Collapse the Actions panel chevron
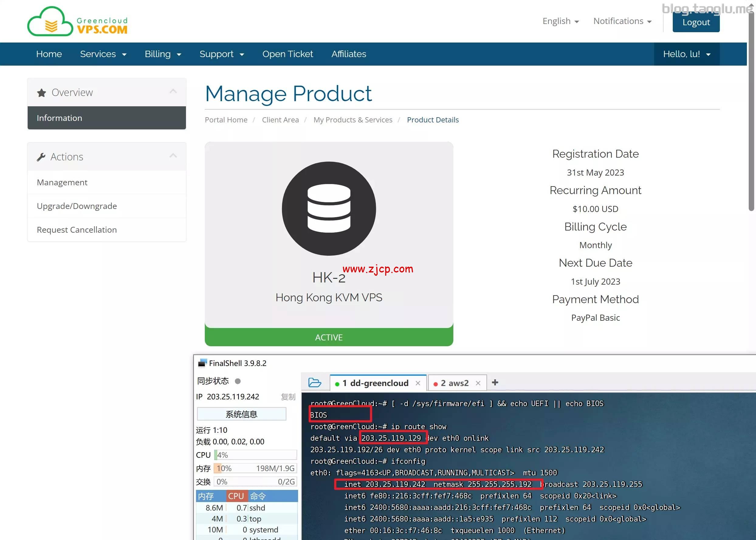Screen dimensions: 756x540 (x=173, y=156)
